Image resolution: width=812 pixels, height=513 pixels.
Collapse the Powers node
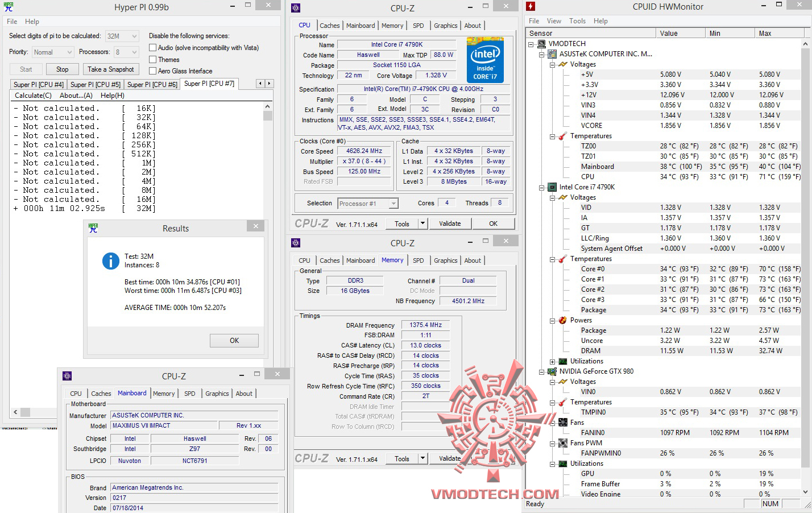tap(552, 320)
